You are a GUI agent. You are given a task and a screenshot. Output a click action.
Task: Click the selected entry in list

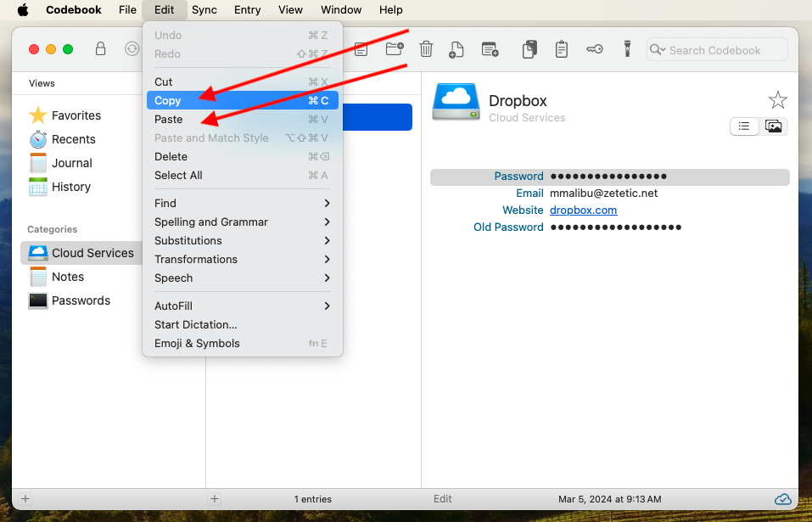point(377,117)
